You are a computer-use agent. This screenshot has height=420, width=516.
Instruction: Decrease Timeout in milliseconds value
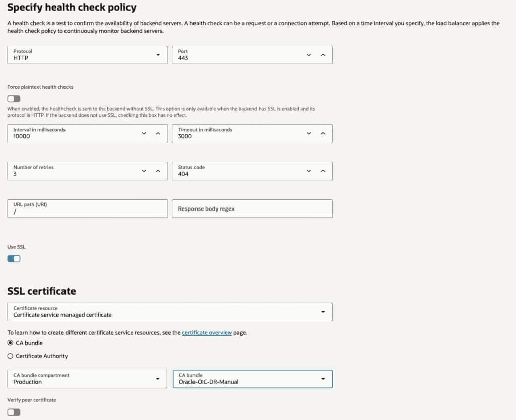pyautogui.click(x=309, y=133)
